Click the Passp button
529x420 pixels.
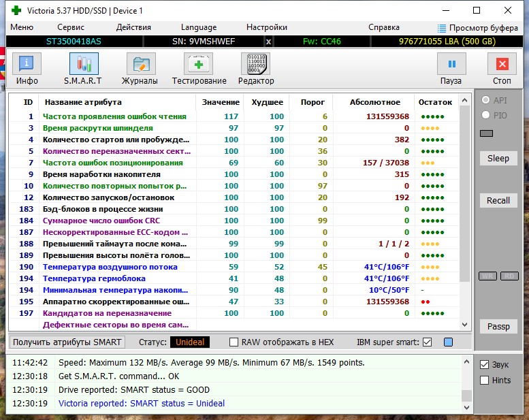(498, 327)
